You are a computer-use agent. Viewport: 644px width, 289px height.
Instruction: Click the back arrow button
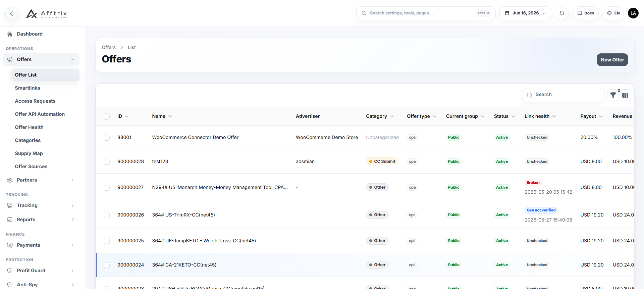point(11,13)
